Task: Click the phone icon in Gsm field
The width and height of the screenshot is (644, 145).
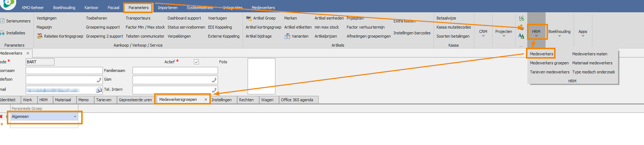Action: [x=214, y=80]
